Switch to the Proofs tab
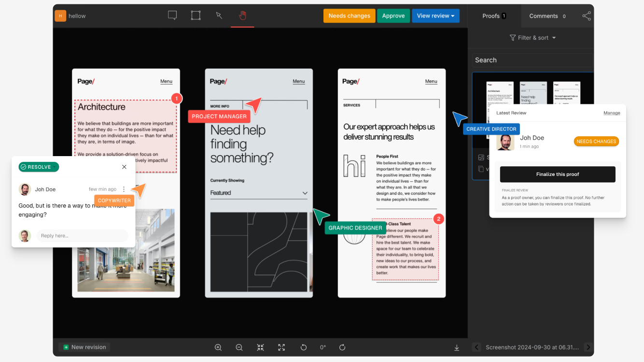 point(494,16)
